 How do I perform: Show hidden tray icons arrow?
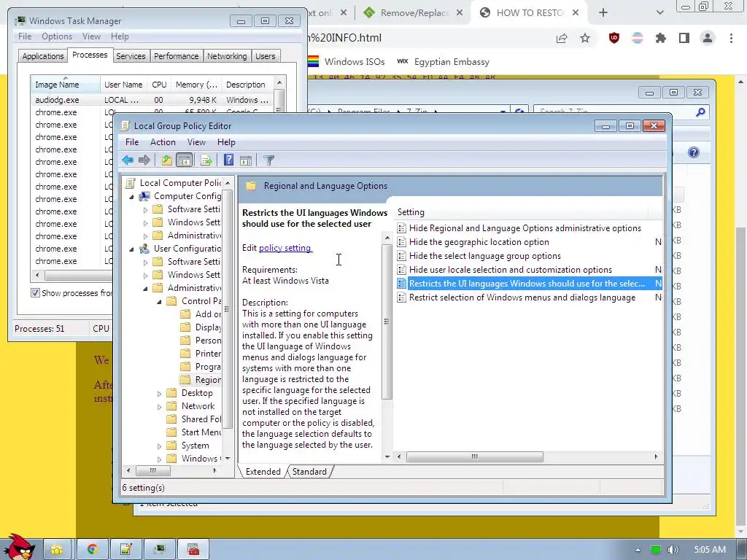pos(638,550)
